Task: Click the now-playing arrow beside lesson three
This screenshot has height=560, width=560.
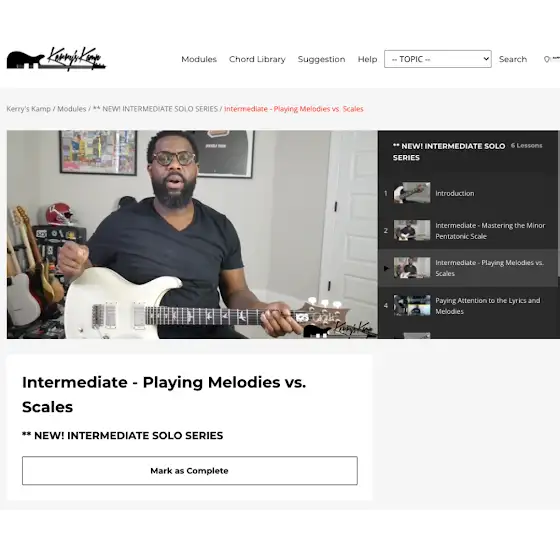Action: (x=386, y=268)
